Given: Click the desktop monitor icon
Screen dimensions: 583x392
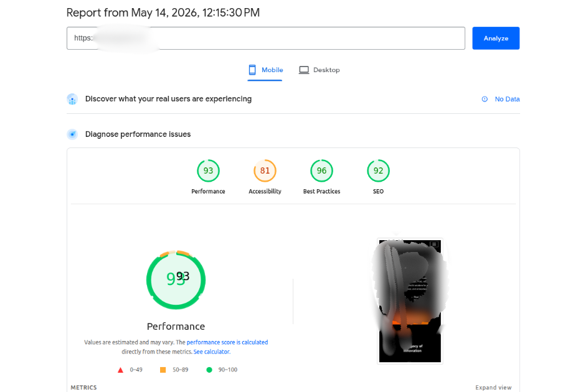Looking at the screenshot, I should (x=304, y=70).
